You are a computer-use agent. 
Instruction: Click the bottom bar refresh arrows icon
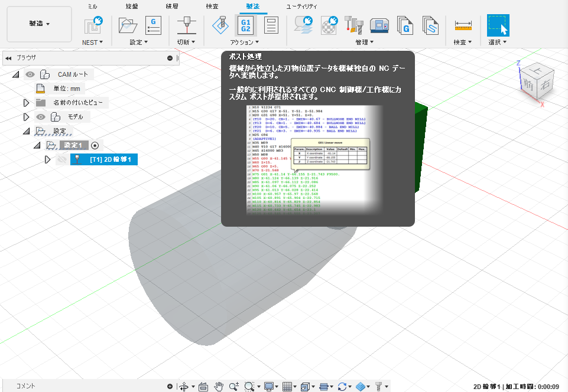[342, 387]
